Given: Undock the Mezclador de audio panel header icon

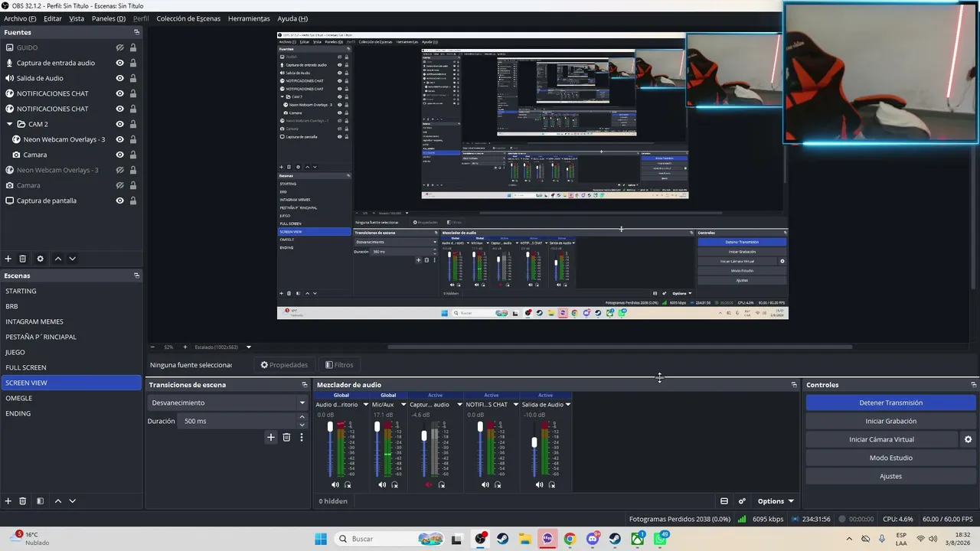Looking at the screenshot, I should coord(794,385).
